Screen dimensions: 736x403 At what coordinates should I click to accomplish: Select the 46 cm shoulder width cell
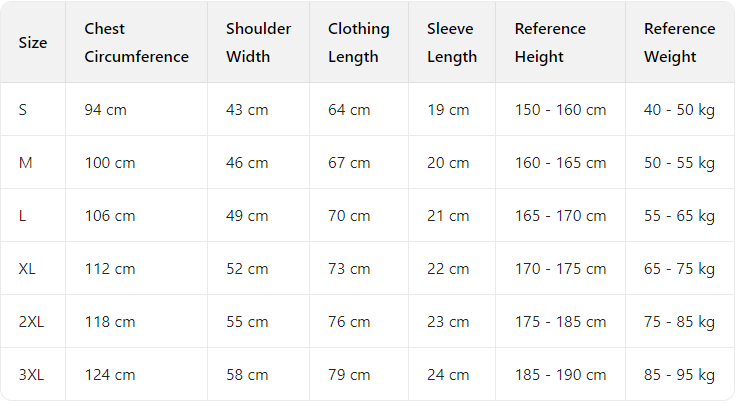(x=247, y=163)
